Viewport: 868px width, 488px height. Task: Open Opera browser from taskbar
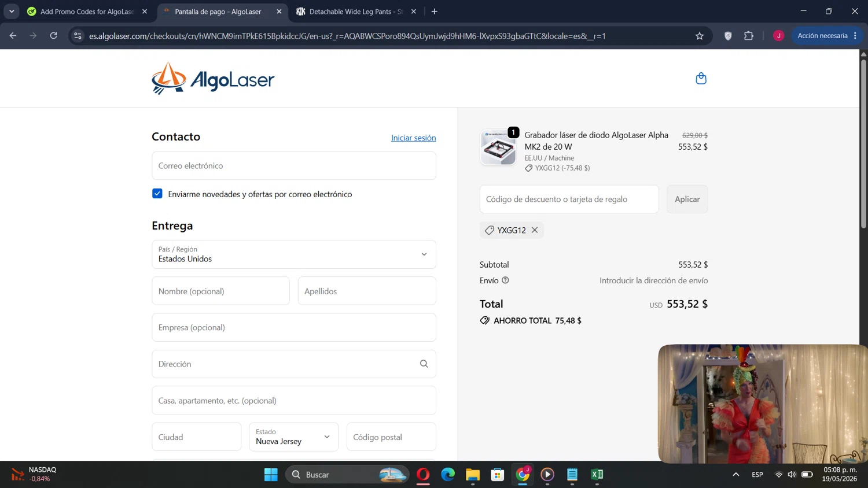point(423,475)
